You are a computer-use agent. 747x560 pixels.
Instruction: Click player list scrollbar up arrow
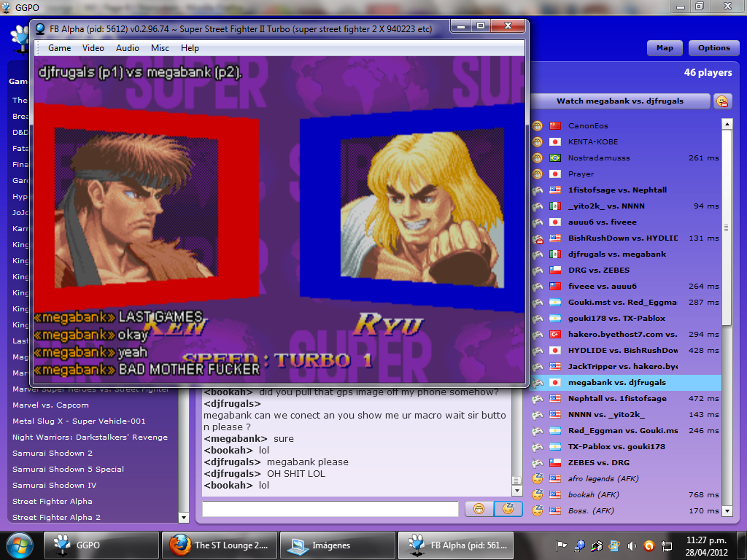727,124
